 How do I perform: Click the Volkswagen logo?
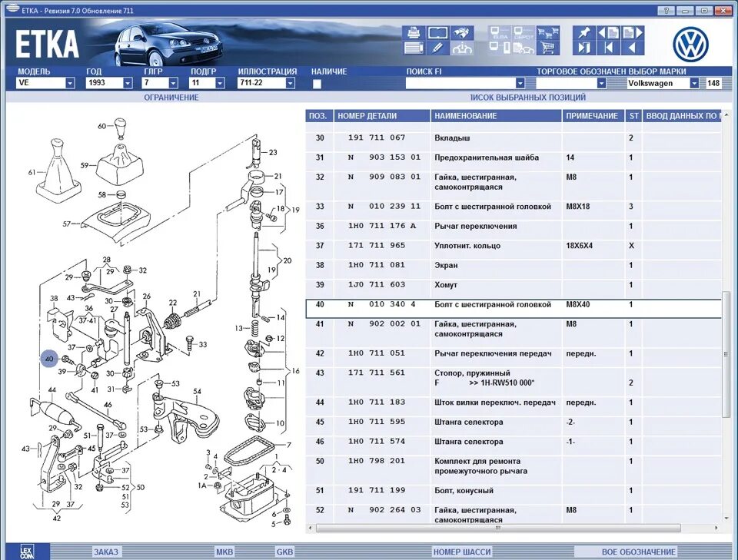(690, 45)
